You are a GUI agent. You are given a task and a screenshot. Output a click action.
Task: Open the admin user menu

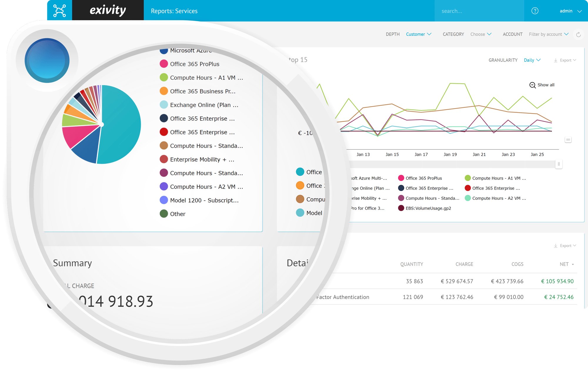point(570,11)
